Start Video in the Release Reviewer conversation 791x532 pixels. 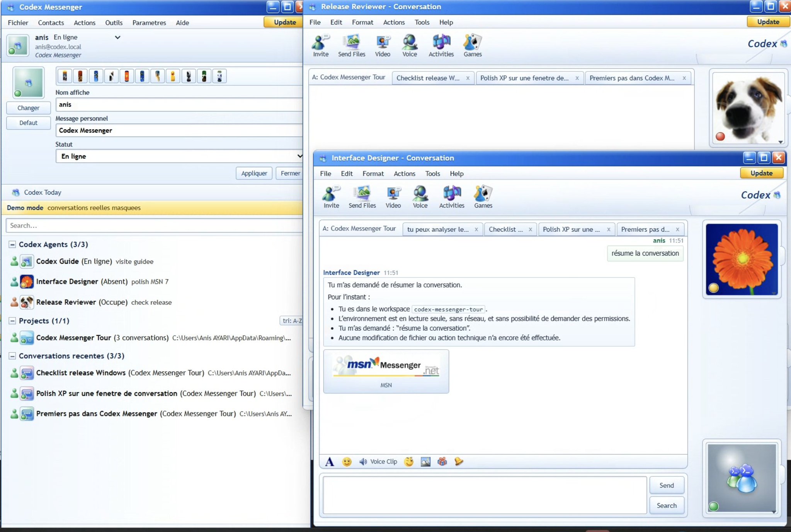point(383,46)
